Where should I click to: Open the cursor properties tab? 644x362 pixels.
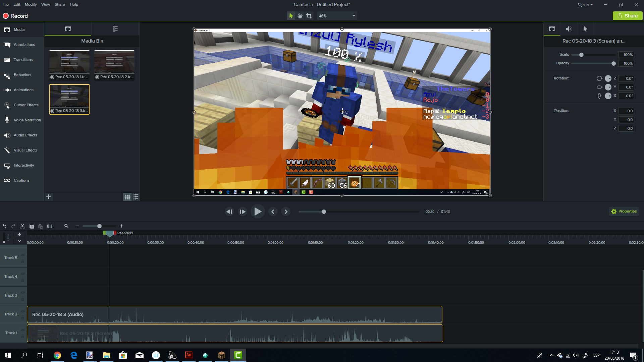(x=585, y=29)
